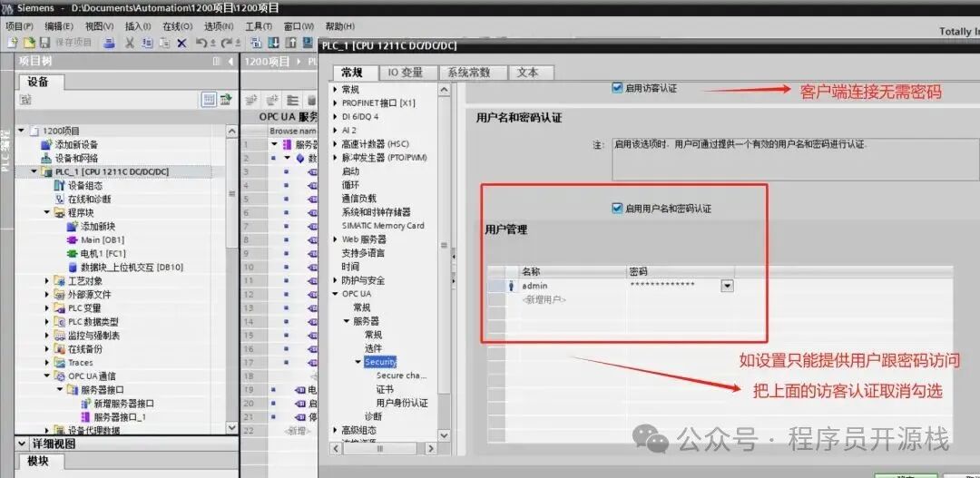Open the admin password dropdown arrow
This screenshot has height=478, width=980.
coord(727,286)
